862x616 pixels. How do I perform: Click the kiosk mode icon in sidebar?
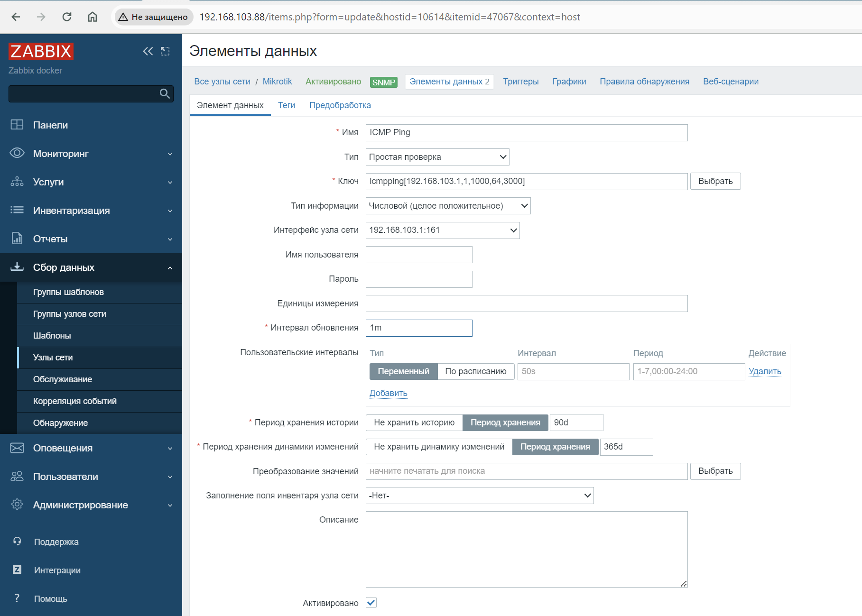pos(165,51)
